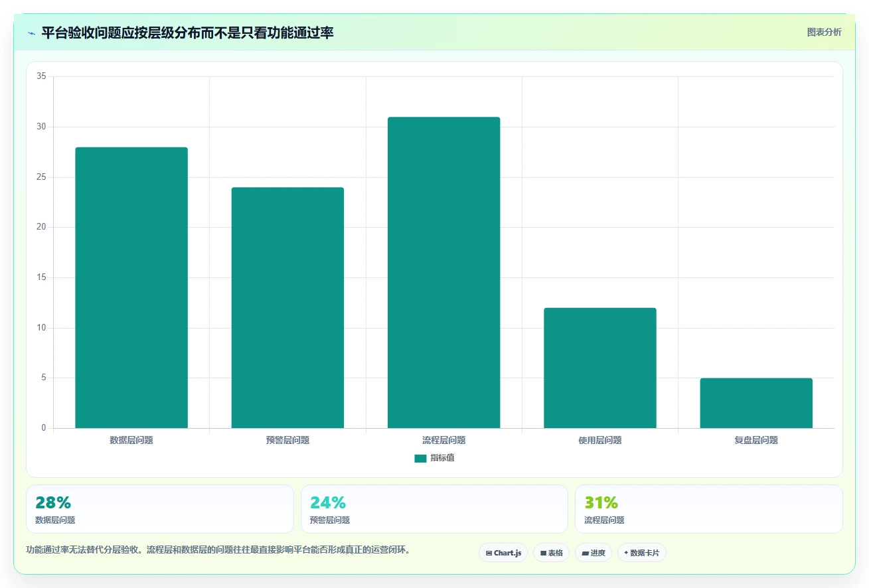Click the x-axis label 预警层问题
The image size is (869, 588).
coord(287,440)
